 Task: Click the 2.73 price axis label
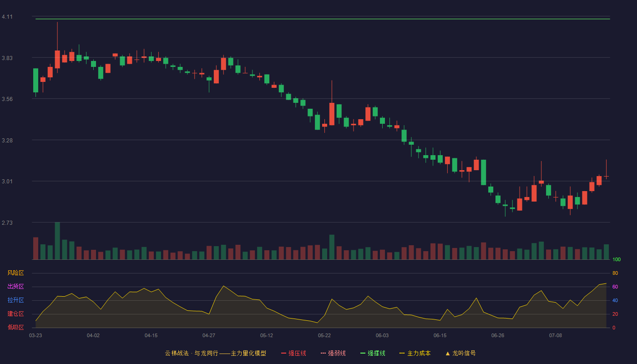[7, 223]
